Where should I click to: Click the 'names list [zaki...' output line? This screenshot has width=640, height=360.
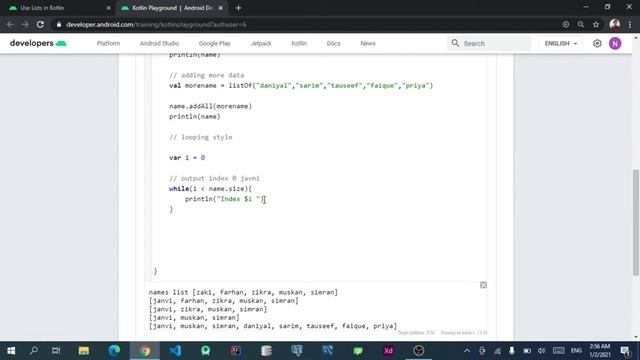(x=243, y=292)
